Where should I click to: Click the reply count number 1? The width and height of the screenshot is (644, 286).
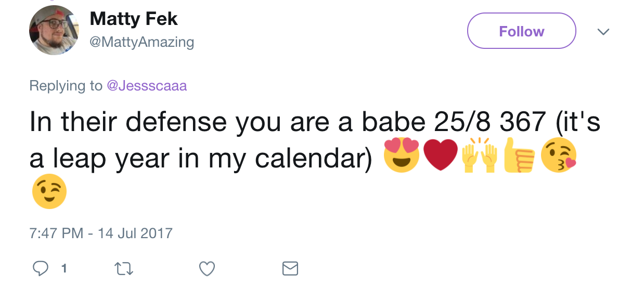click(64, 269)
